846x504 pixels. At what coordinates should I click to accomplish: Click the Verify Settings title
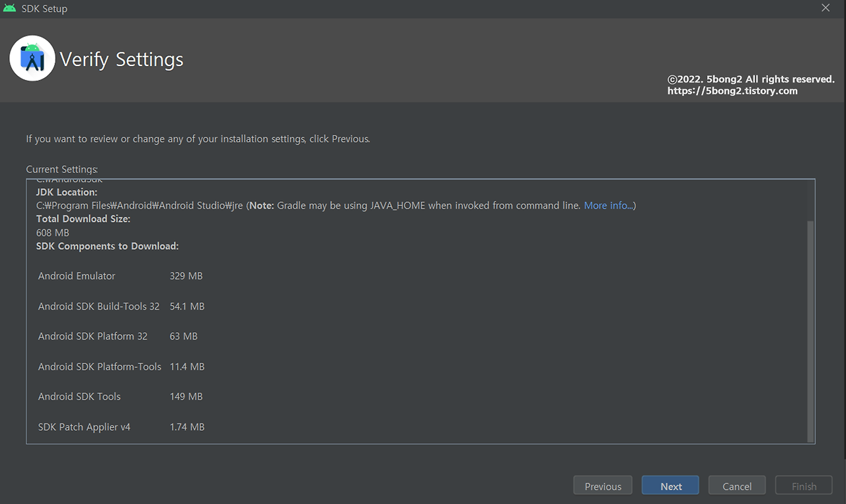[x=122, y=59]
